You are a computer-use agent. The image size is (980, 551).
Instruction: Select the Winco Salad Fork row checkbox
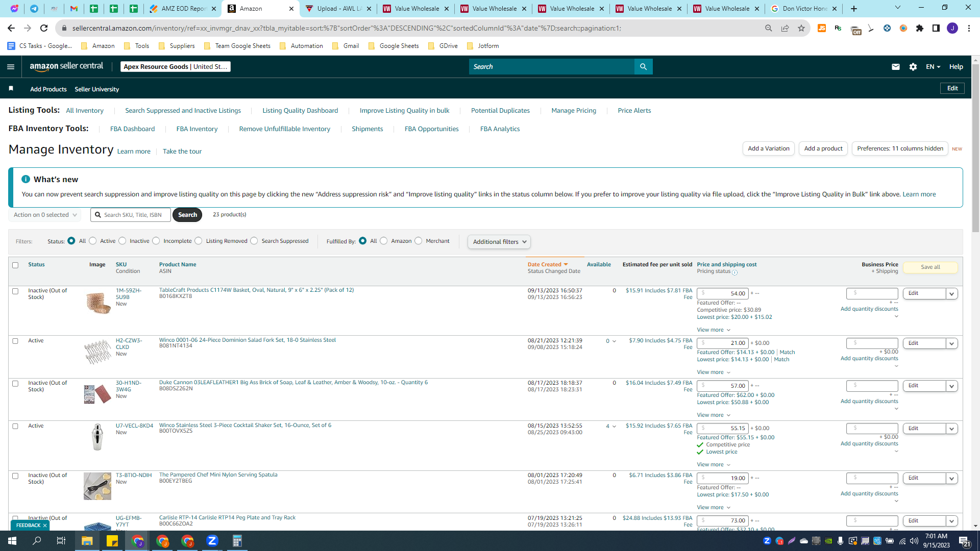15,341
